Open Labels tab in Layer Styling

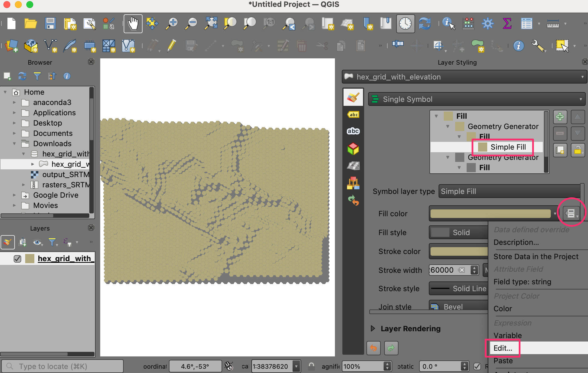pos(353,115)
